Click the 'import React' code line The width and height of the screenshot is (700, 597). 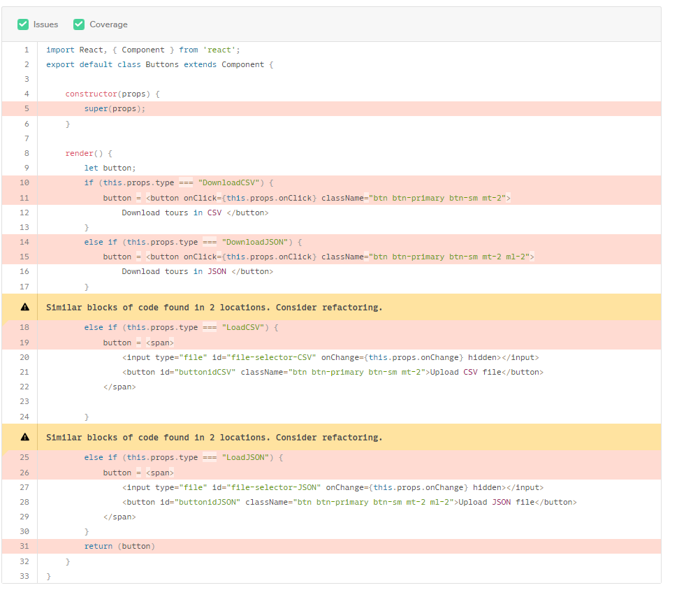tap(143, 50)
